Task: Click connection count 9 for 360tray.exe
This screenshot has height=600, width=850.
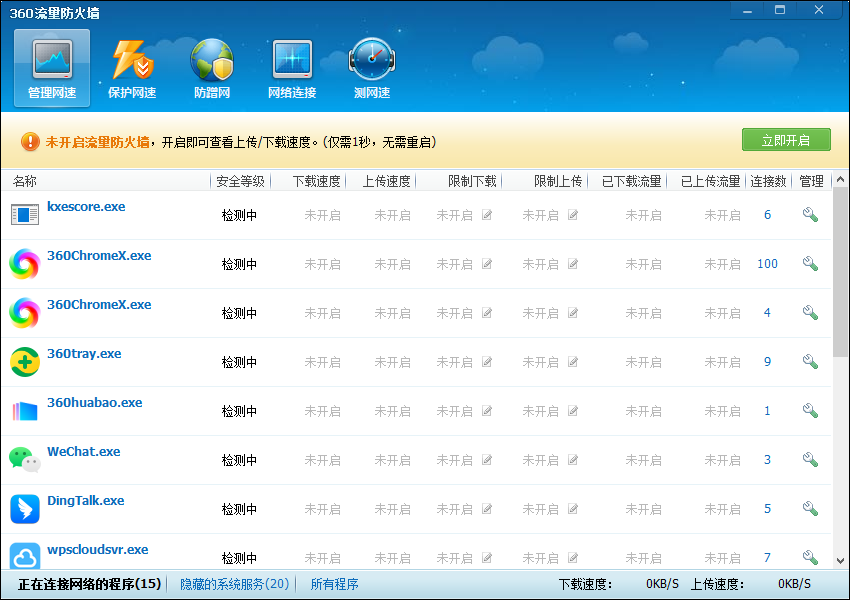Action: tap(767, 362)
